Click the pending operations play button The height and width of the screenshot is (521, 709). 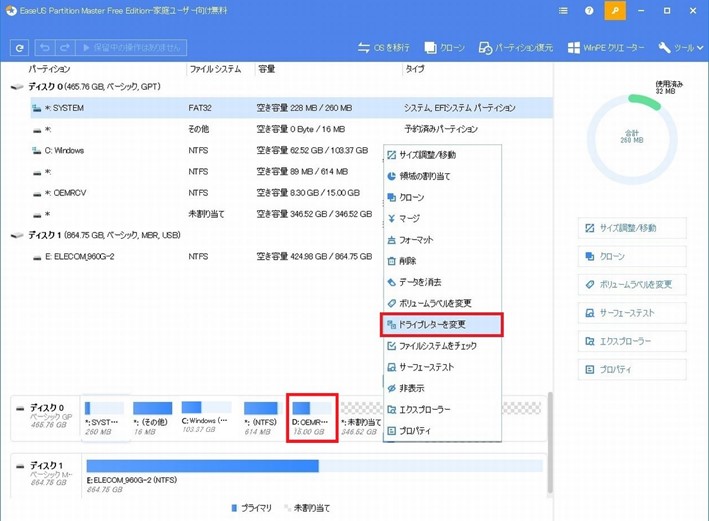[131, 47]
